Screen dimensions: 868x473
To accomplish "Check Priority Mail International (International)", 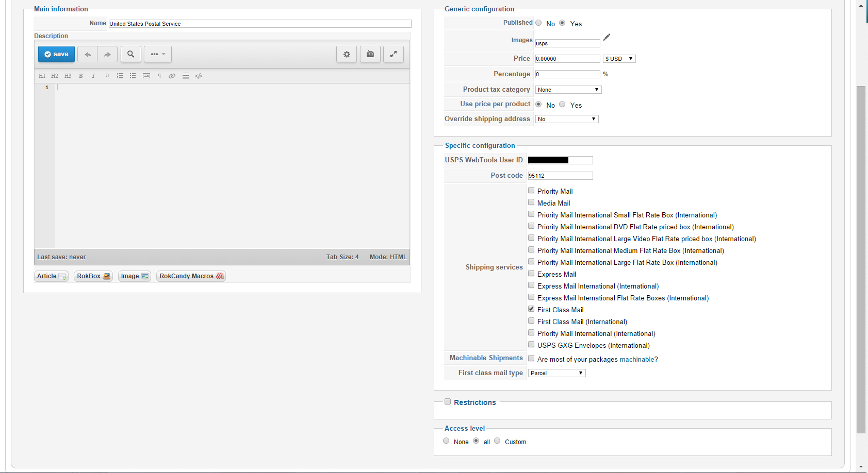I will click(531, 332).
